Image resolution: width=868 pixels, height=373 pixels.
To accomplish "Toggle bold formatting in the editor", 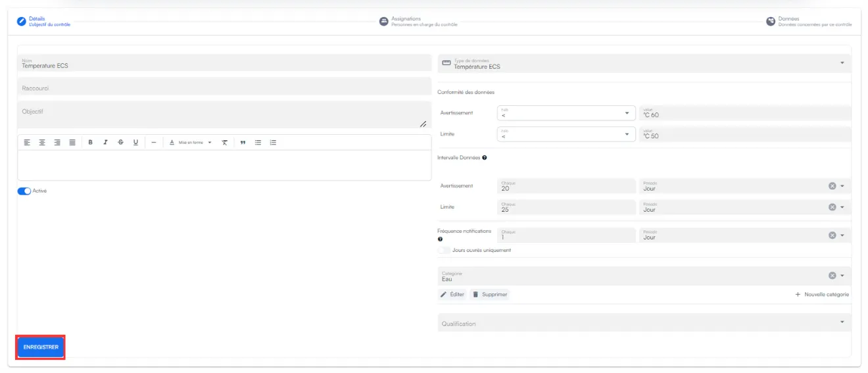I will tap(90, 142).
